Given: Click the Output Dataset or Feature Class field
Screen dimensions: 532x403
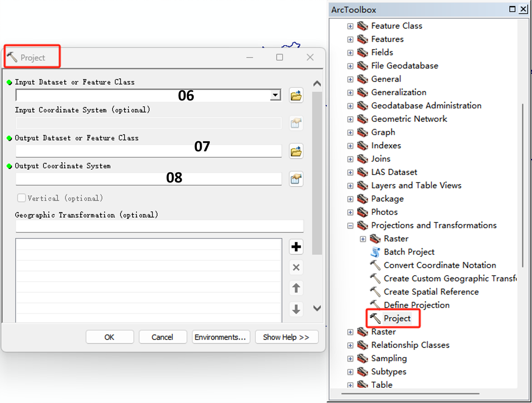Looking at the screenshot, I should [x=149, y=151].
